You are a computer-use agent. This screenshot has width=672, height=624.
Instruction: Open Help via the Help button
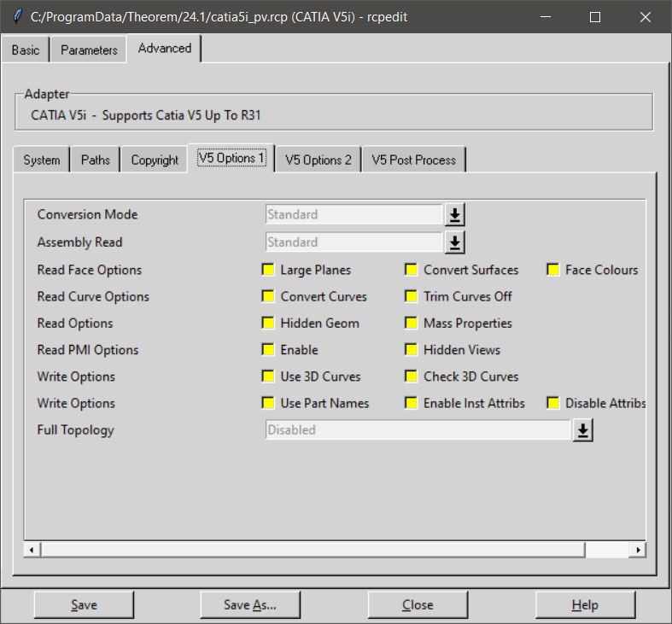click(585, 604)
